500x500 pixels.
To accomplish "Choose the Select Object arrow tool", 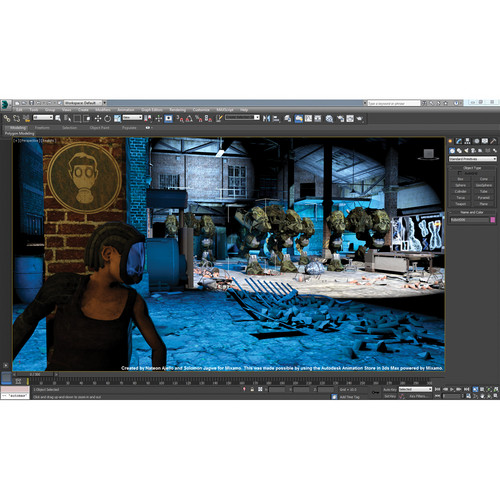I will coord(58,118).
